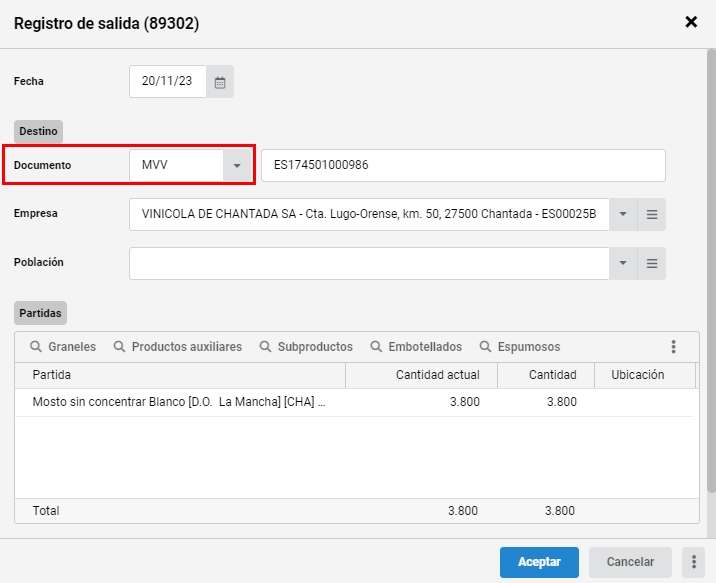The image size is (716, 583).
Task: Sort by the Ubicación column header
Action: (644, 375)
